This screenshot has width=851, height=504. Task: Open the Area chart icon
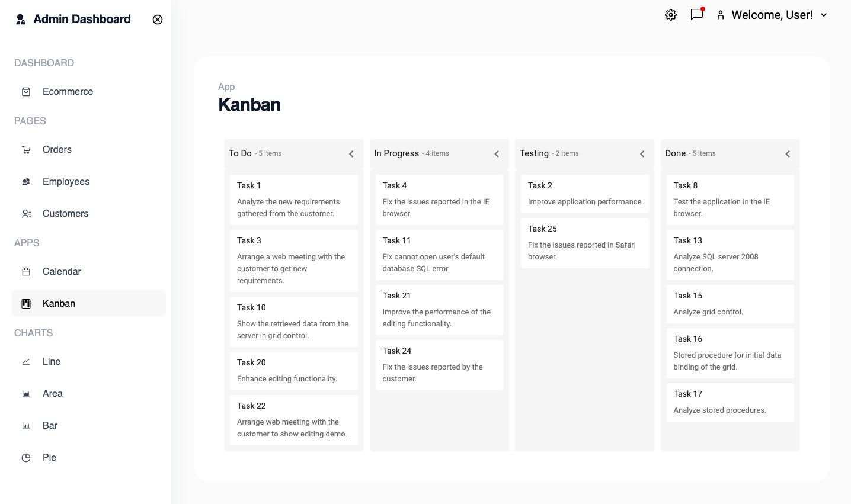click(x=25, y=393)
